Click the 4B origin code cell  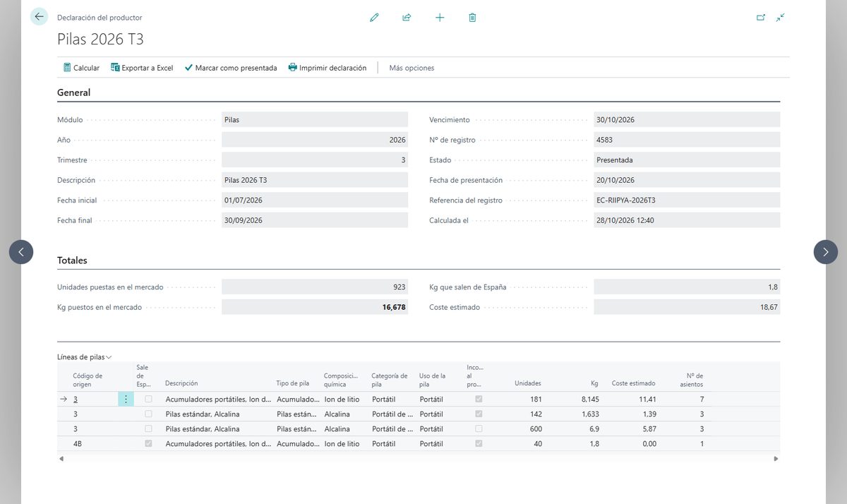pyautogui.click(x=78, y=444)
